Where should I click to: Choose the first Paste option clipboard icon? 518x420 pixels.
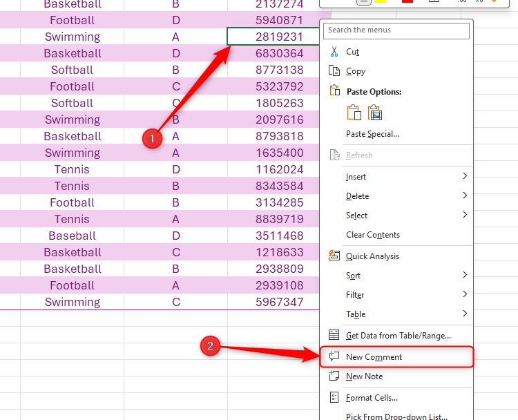click(x=354, y=113)
